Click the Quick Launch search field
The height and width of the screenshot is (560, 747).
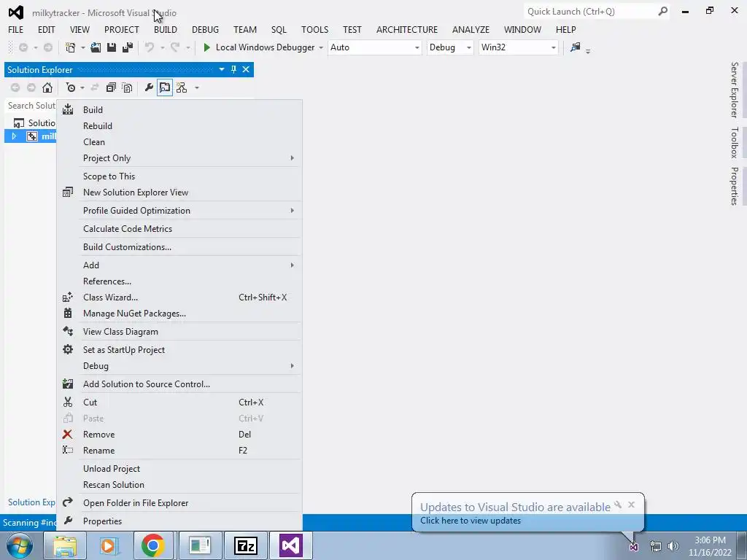[591, 12]
